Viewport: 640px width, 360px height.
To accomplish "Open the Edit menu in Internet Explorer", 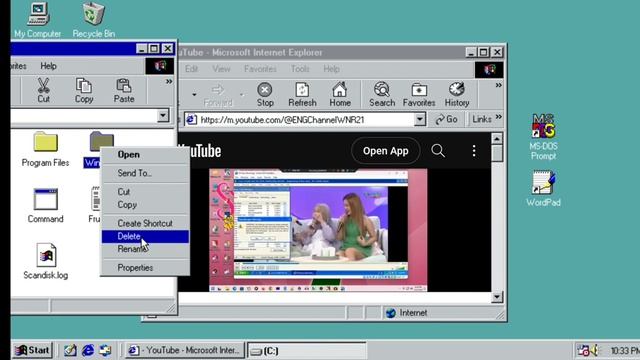I will point(191,69).
